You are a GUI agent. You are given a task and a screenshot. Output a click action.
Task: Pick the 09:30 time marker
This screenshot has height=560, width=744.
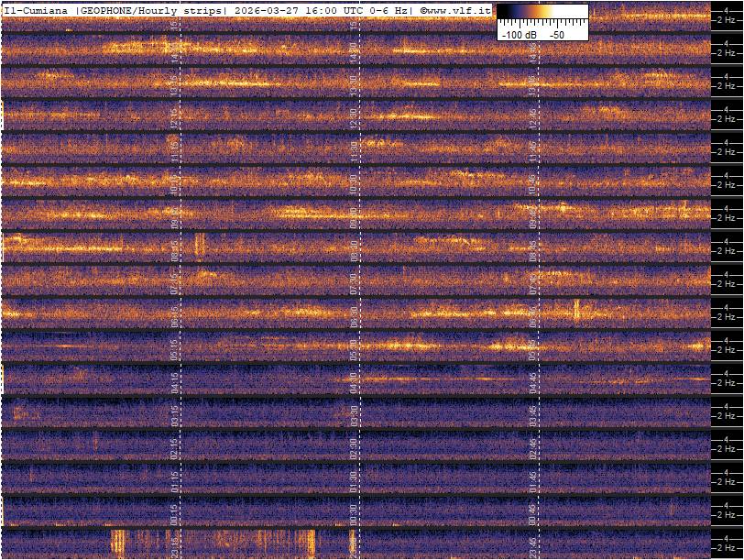tap(354, 216)
